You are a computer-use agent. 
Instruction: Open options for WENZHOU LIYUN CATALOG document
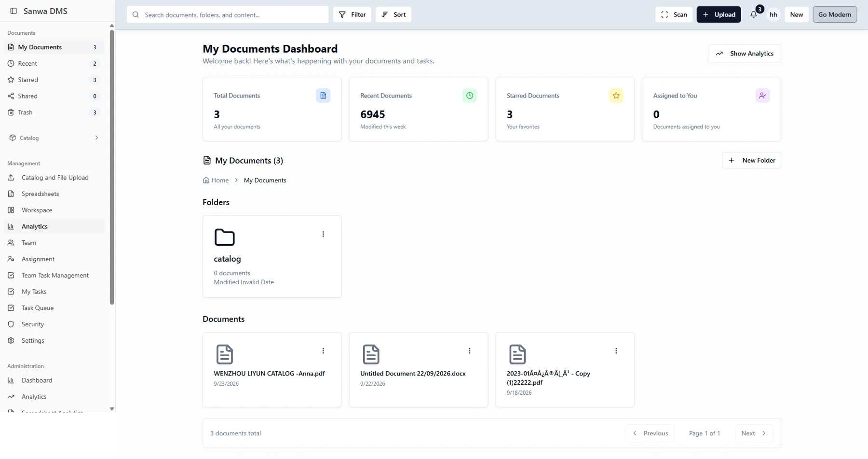click(323, 351)
